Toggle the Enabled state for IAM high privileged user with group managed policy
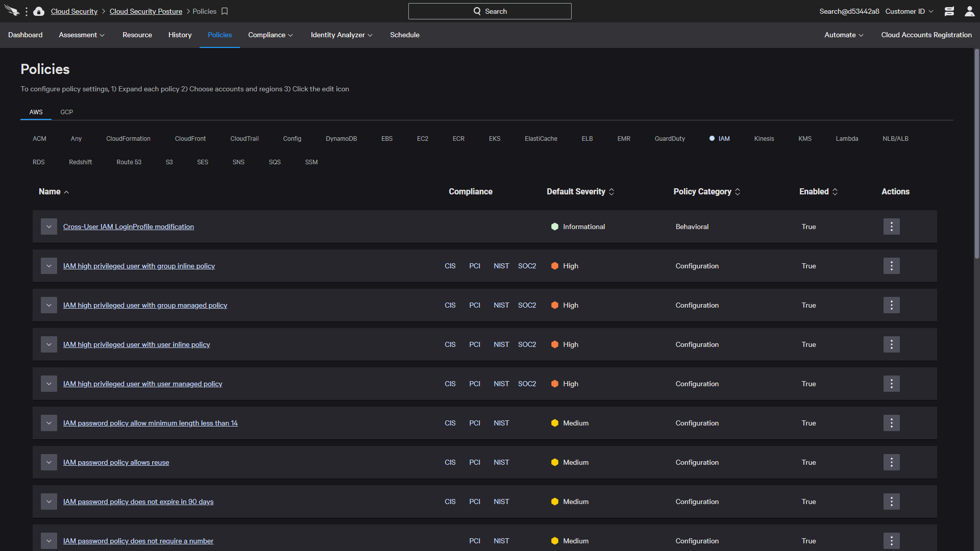Screen dimensions: 980x551 [891, 305]
